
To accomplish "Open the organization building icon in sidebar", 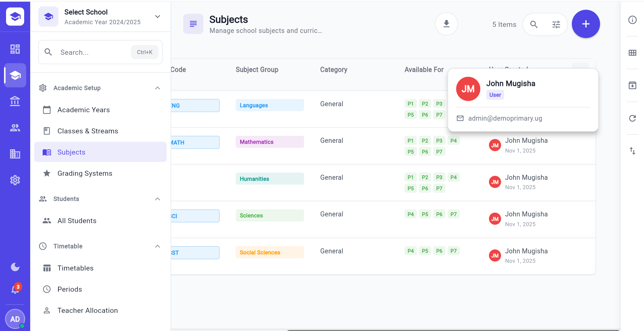I will pos(15,154).
